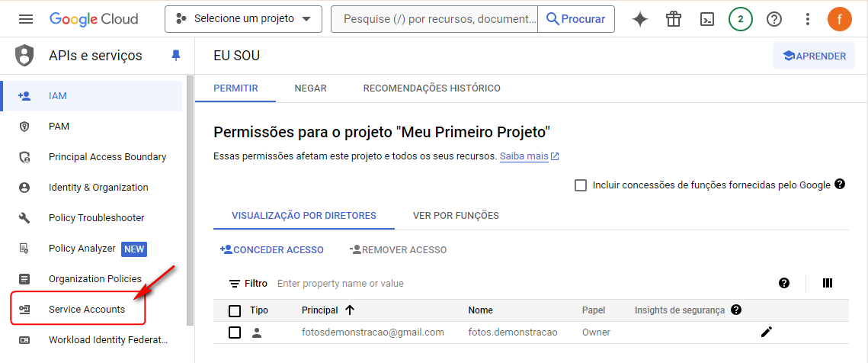Select VER POR FUNÇÕES tab

click(x=456, y=216)
